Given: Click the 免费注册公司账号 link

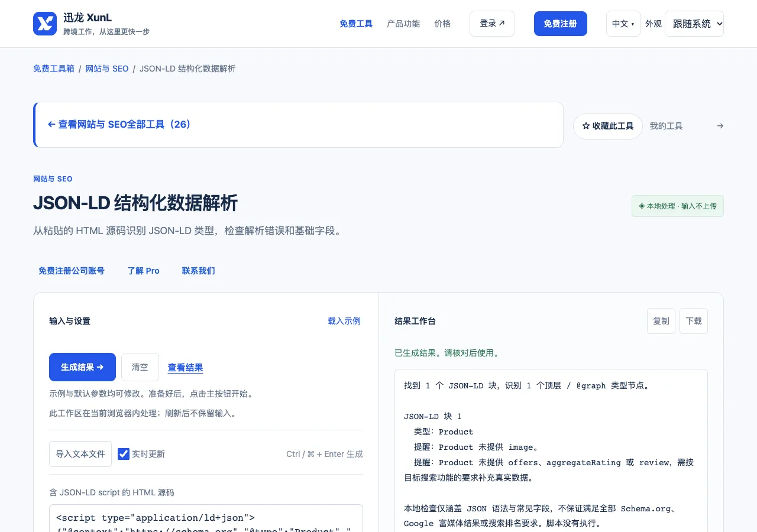Looking at the screenshot, I should [72, 271].
